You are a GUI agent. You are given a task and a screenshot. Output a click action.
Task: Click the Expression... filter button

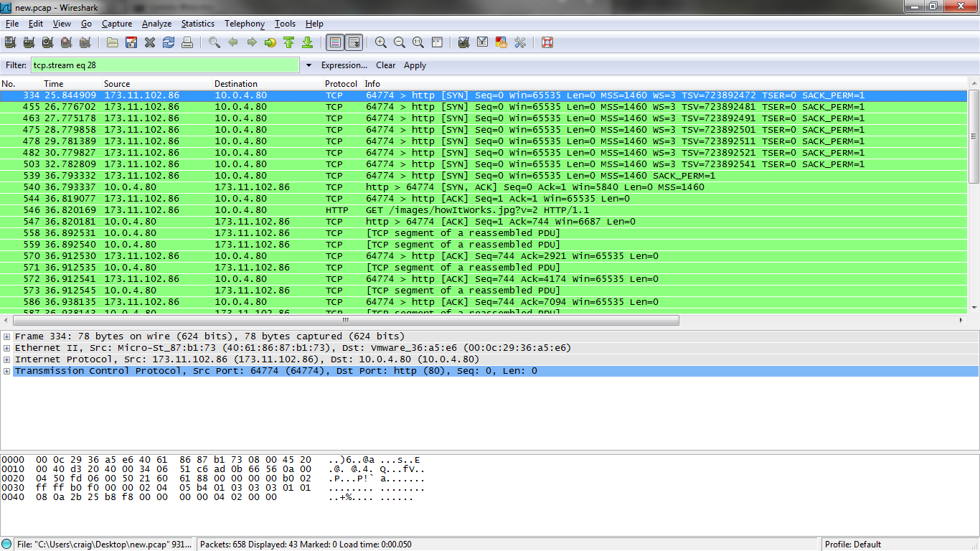[344, 65]
